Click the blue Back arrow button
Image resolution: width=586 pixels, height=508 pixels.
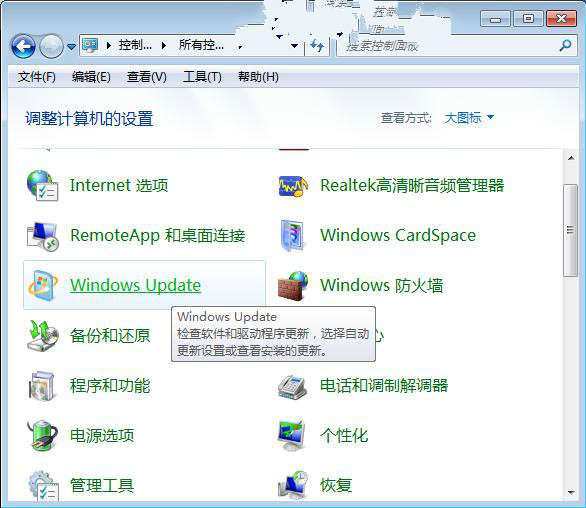tap(23, 46)
